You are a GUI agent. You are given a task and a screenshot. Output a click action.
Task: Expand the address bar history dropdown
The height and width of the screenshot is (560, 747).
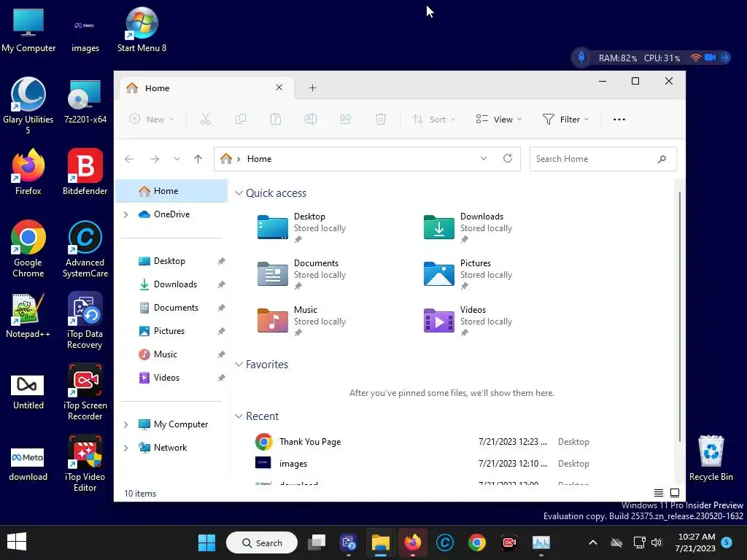pyautogui.click(x=484, y=158)
